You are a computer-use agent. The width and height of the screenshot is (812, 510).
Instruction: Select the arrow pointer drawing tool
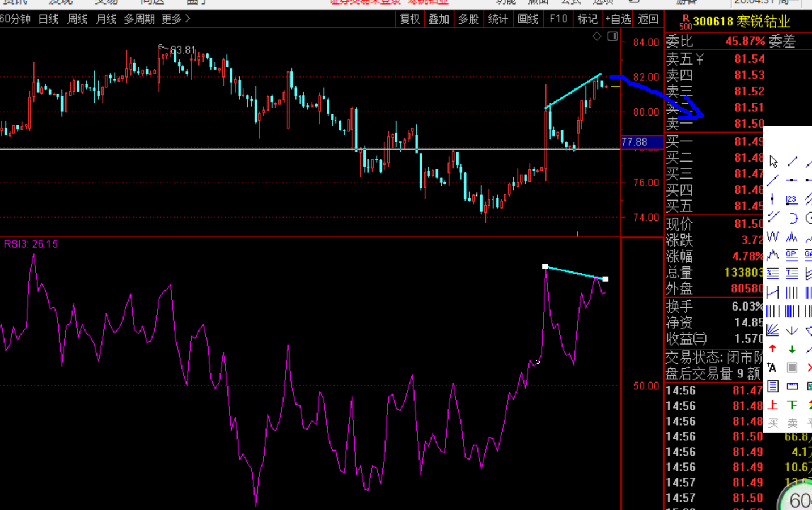pyautogui.click(x=773, y=162)
